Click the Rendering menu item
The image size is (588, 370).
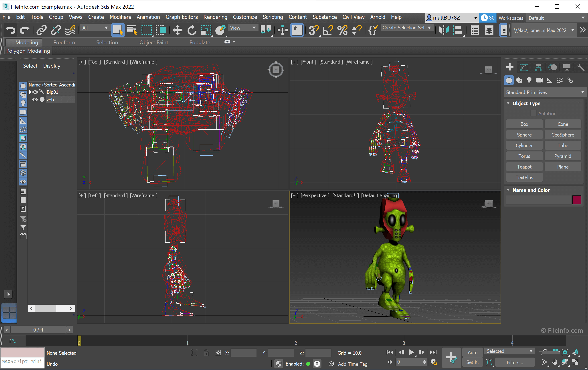[x=215, y=18]
